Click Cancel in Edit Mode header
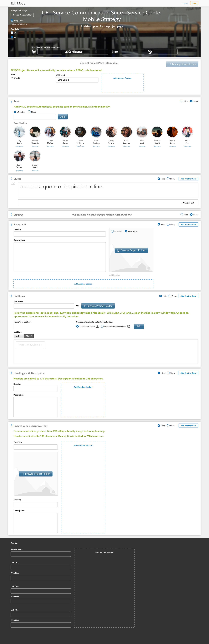The height and width of the screenshot is (644, 209). point(185,4)
